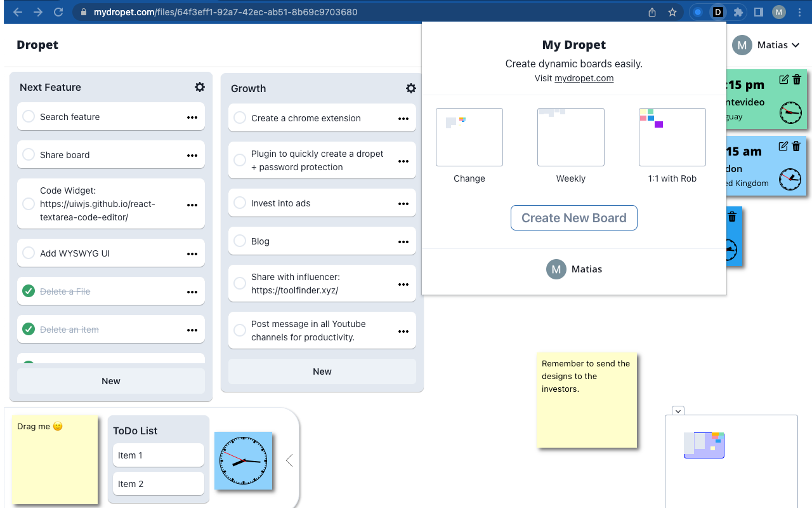Screen dimensions: 812x508
Task: Reload the page
Action: pyautogui.click(x=58, y=12)
